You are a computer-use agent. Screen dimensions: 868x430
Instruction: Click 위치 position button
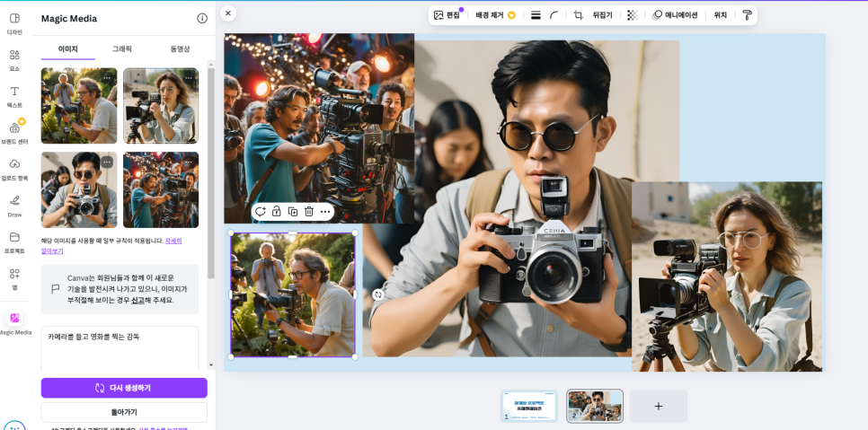(721, 15)
